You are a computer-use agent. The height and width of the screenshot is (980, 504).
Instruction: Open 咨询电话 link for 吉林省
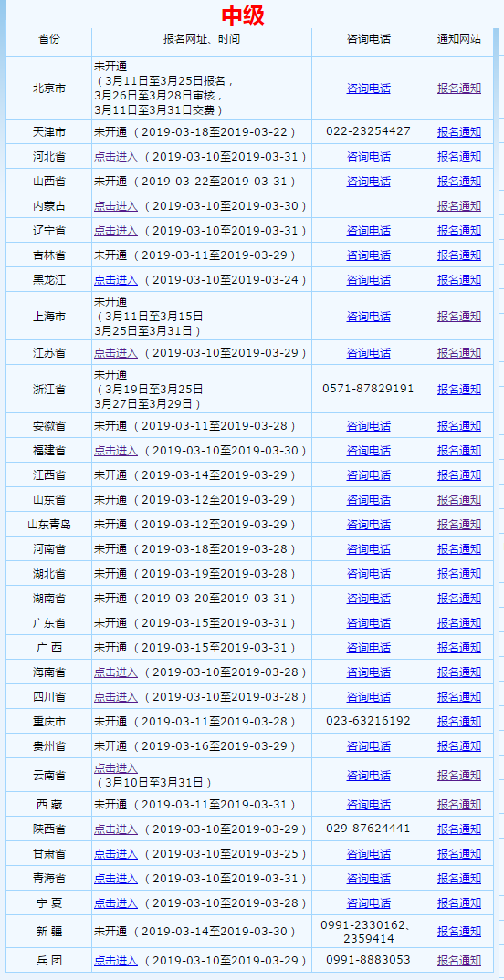tap(368, 255)
